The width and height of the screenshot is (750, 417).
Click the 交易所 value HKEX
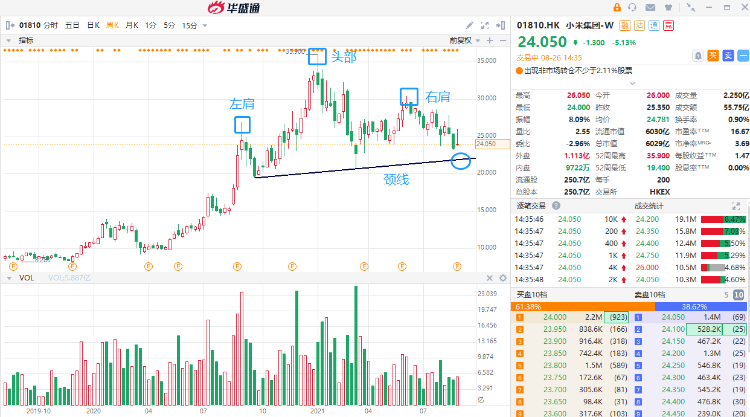click(x=660, y=192)
